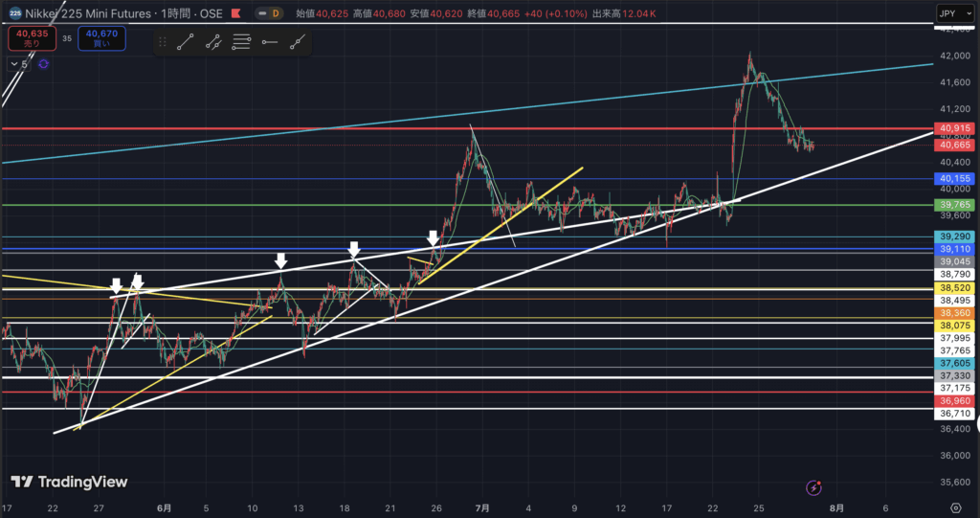Click the blue 39,110 price line label
Image resolution: width=980 pixels, height=518 pixels.
(x=954, y=249)
